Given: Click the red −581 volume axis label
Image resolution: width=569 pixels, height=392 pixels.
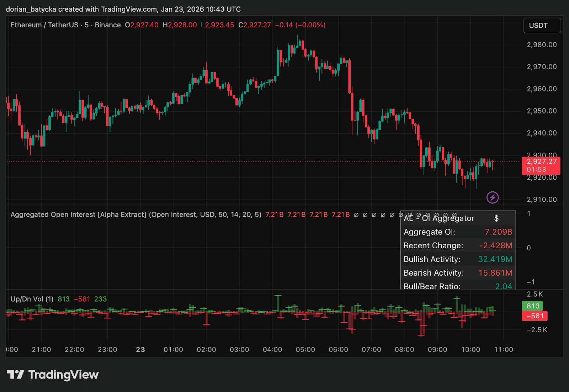Looking at the screenshot, I should click(x=535, y=316).
